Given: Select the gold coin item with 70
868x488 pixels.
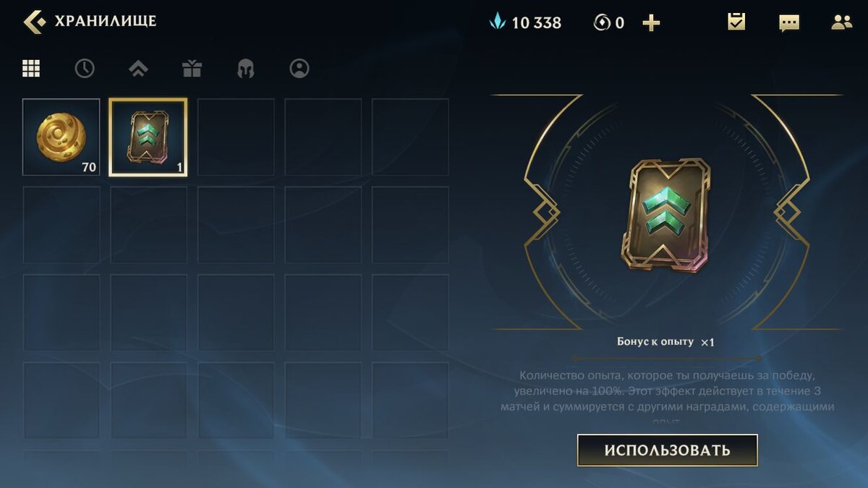Looking at the screenshot, I should 61,137.
